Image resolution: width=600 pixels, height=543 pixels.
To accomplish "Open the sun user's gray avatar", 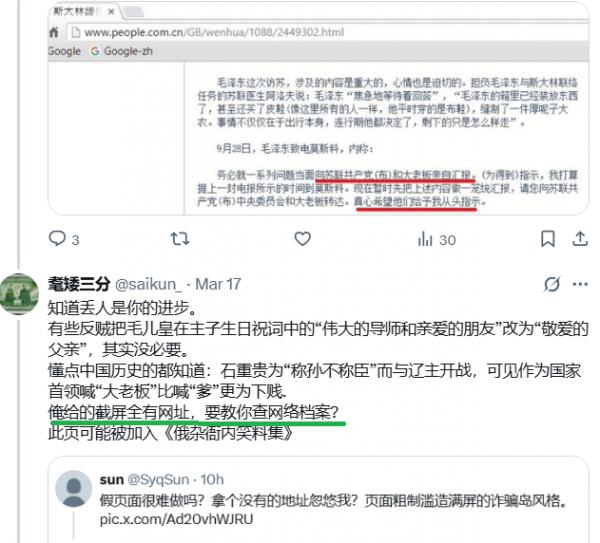I will tap(74, 489).
